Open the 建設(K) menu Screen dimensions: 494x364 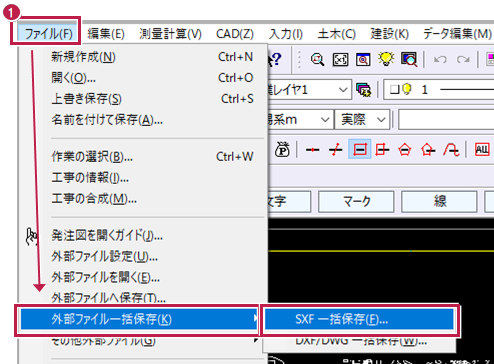click(x=389, y=33)
